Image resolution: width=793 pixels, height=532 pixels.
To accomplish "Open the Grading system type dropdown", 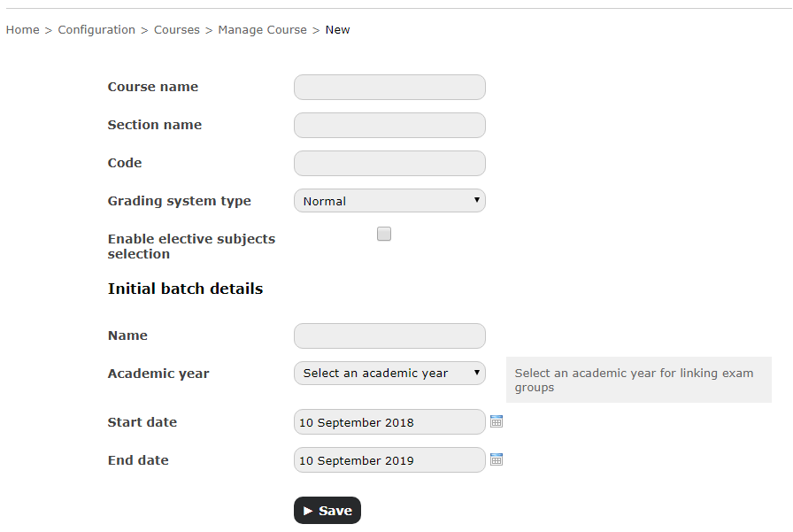I will (389, 201).
